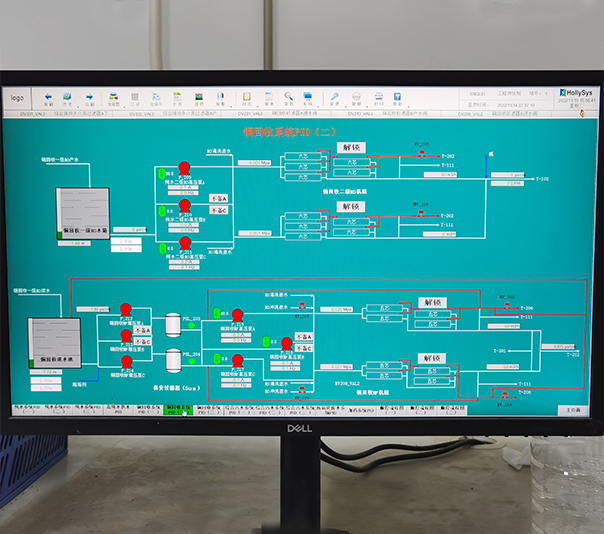The image size is (604, 534).
Task: Toggle 不备A for upper RO high-pressure pump
Action: (x=219, y=198)
